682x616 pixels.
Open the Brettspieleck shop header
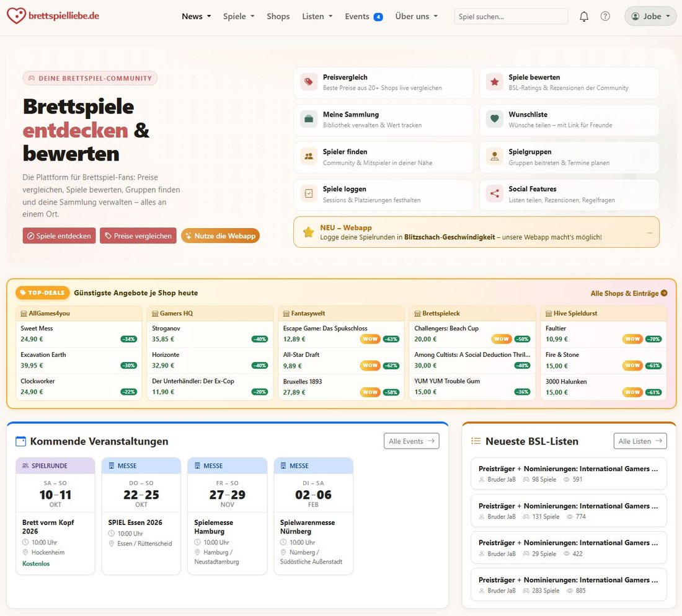pyautogui.click(x=472, y=314)
